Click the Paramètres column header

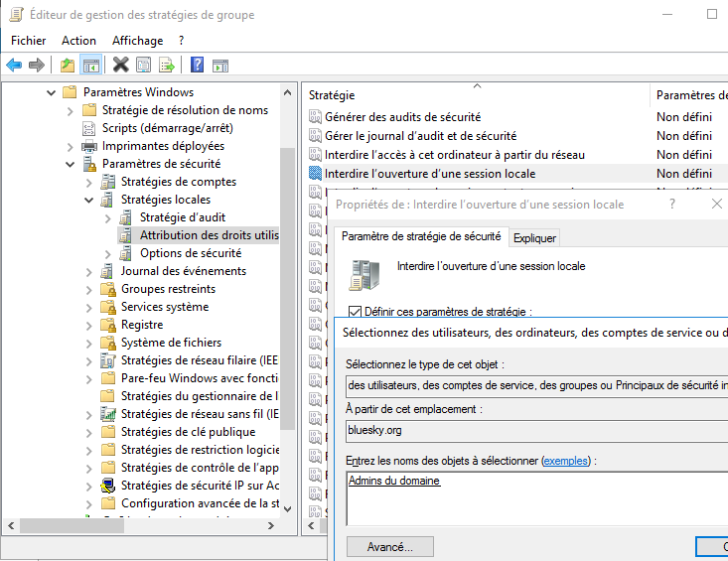click(x=689, y=95)
